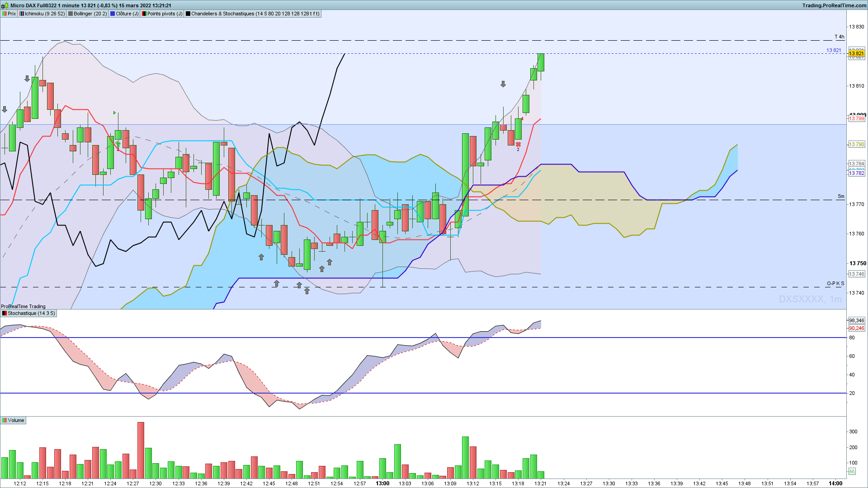Click the red 13 799 price tag
This screenshot has height=488, width=868.
pyautogui.click(x=856, y=118)
